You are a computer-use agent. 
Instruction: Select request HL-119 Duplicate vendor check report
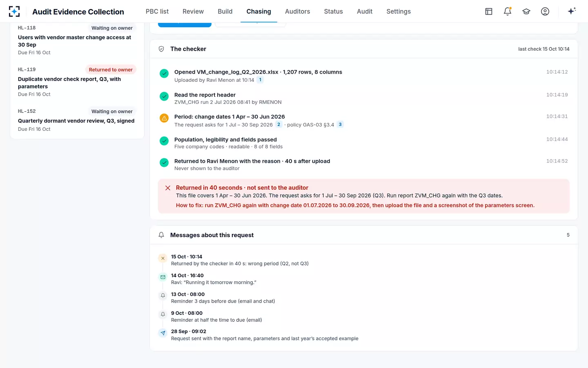coord(77,82)
